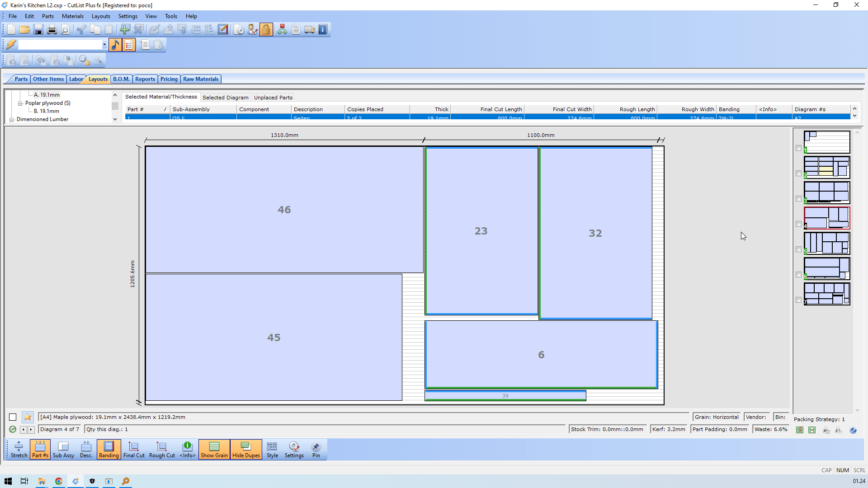
Task: Open the Materials menu
Action: pos(72,16)
